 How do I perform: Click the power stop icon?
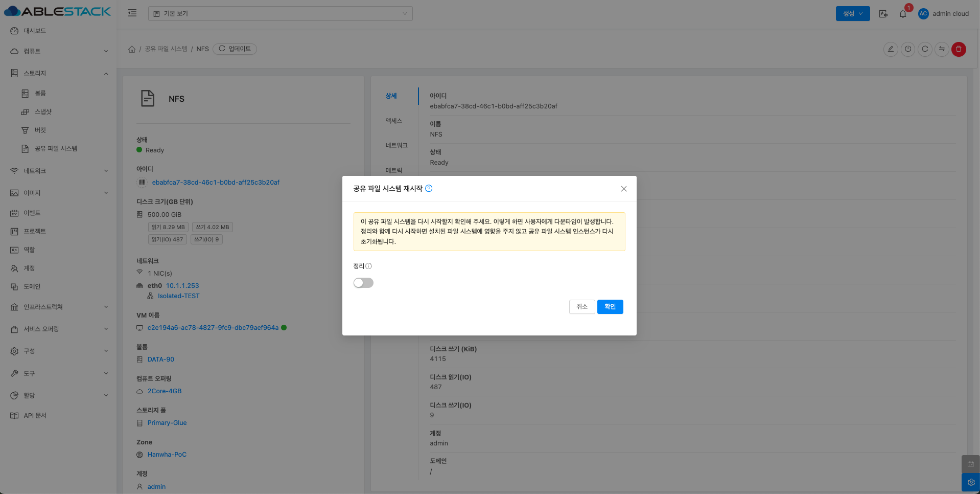tap(907, 49)
